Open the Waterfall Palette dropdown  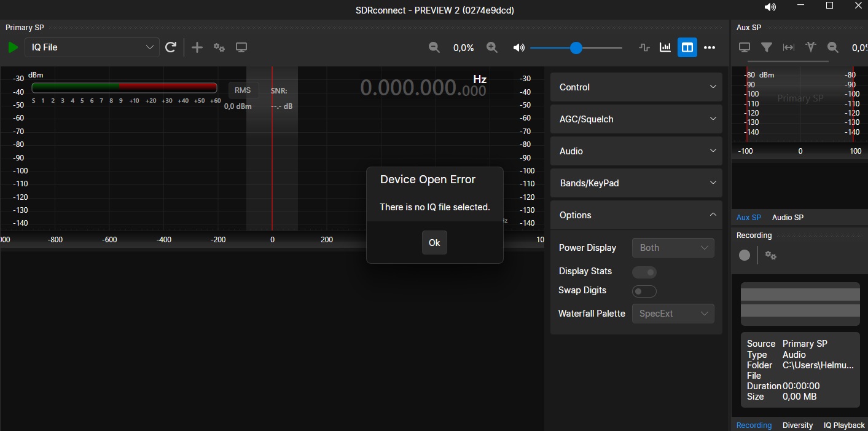coord(673,314)
